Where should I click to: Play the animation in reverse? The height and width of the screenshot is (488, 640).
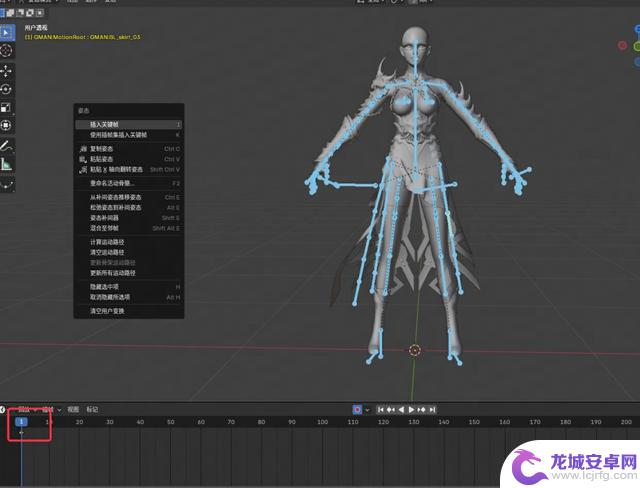point(401,409)
